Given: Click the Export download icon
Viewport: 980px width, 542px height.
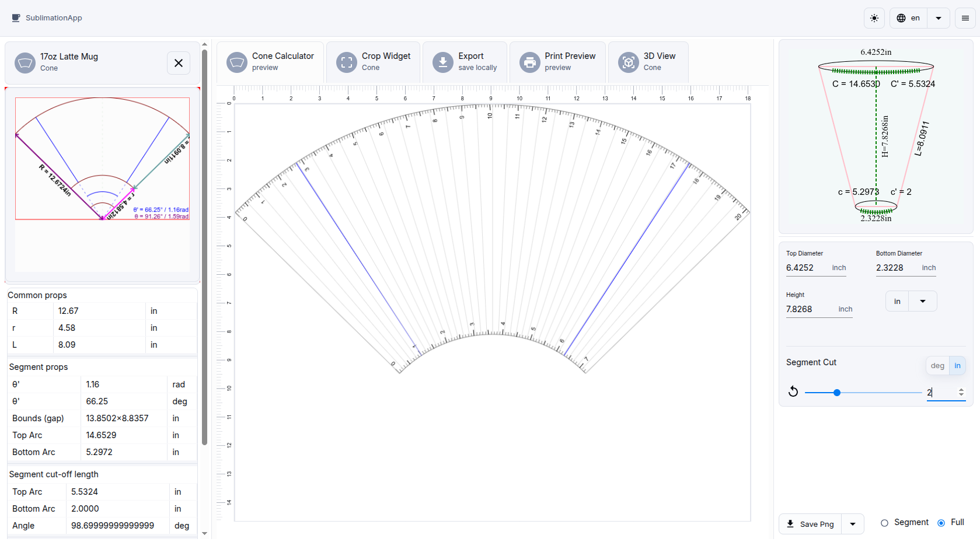Looking at the screenshot, I should coord(443,62).
